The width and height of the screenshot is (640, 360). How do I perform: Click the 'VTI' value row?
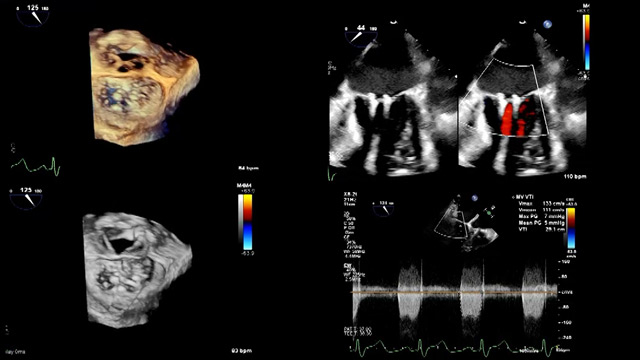tap(541, 229)
